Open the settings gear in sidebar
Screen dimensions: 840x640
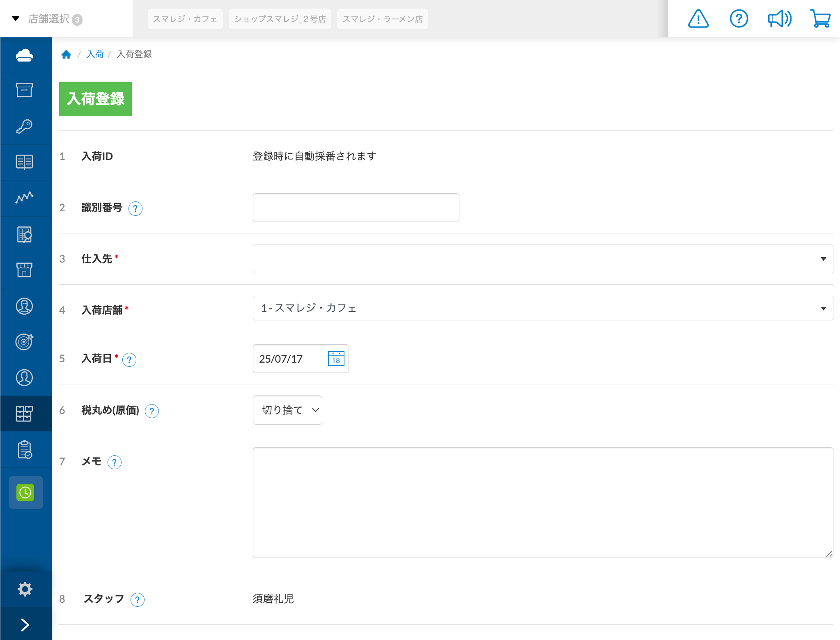click(25, 589)
